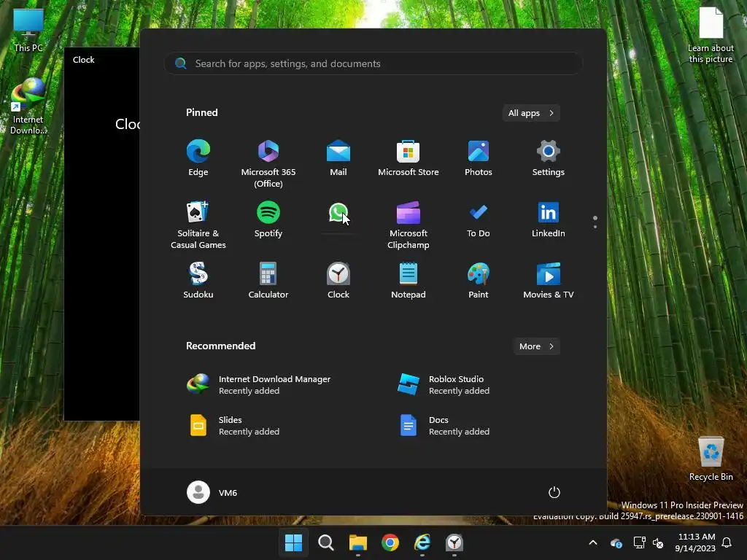Open the Mail app
Screen dimensions: 747x560
pyautogui.click(x=338, y=158)
